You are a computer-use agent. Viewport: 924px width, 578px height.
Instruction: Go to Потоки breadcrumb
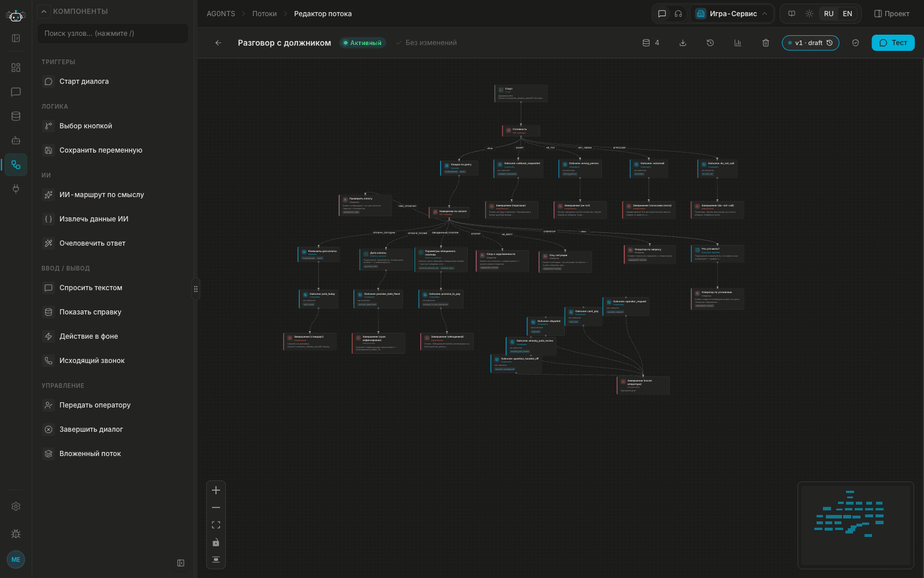click(x=264, y=14)
